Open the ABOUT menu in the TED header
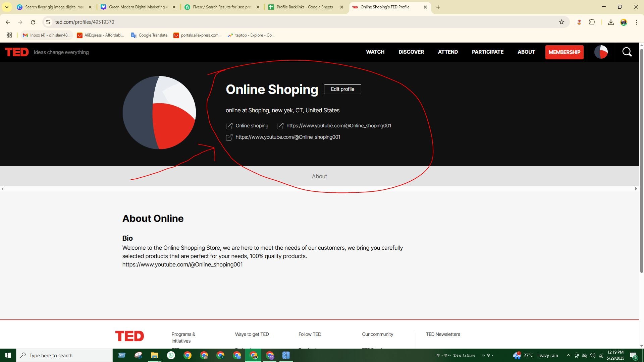 coord(526,52)
